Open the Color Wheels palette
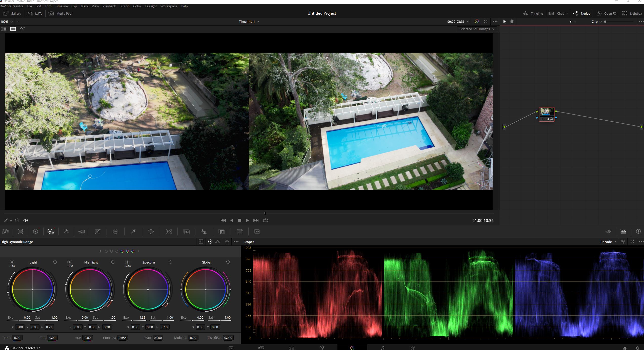The height and width of the screenshot is (350, 644). (36, 231)
